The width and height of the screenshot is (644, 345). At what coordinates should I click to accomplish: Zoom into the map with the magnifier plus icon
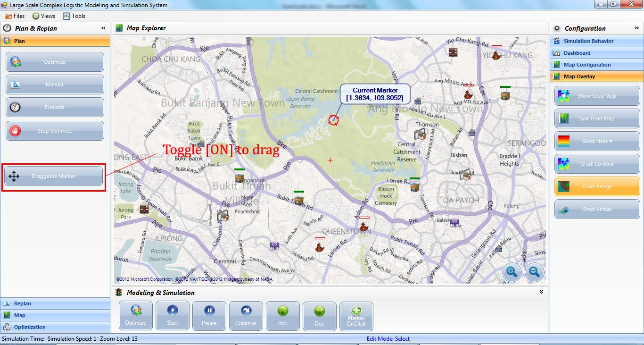coord(512,272)
